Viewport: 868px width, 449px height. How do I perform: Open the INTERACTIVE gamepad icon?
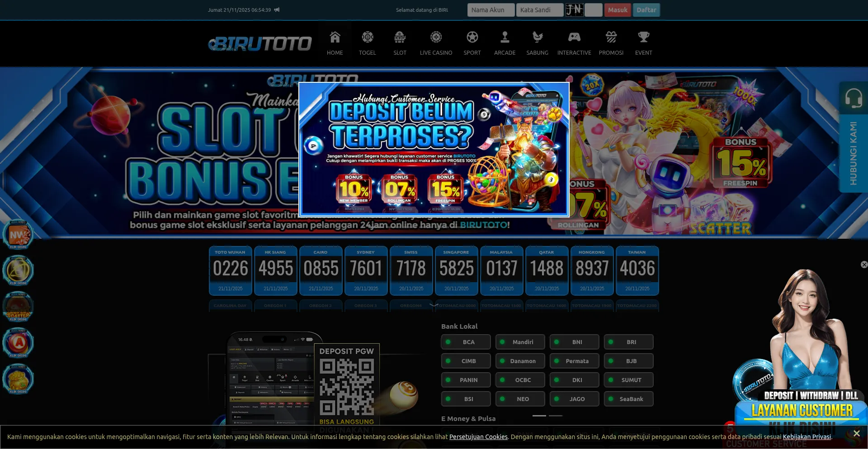click(x=574, y=37)
